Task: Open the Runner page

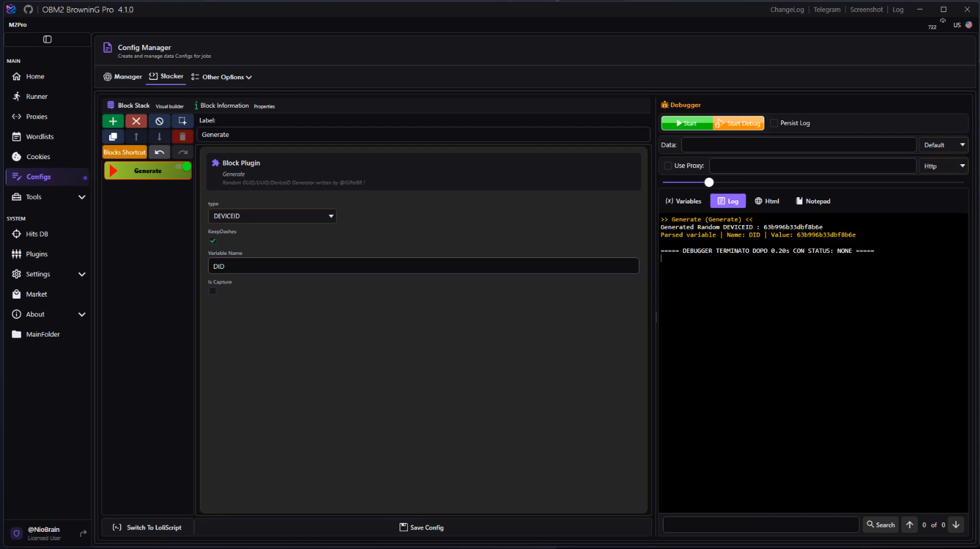Action: pyautogui.click(x=47, y=97)
